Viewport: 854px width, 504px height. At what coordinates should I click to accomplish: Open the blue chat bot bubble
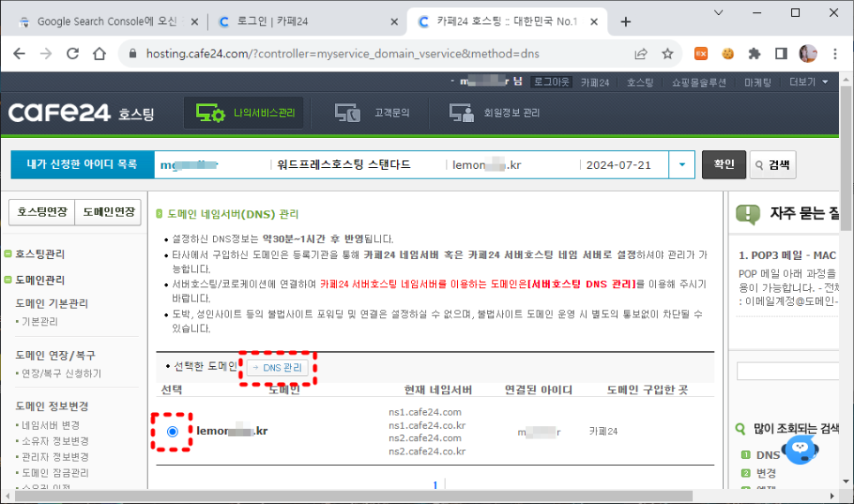pos(800,449)
